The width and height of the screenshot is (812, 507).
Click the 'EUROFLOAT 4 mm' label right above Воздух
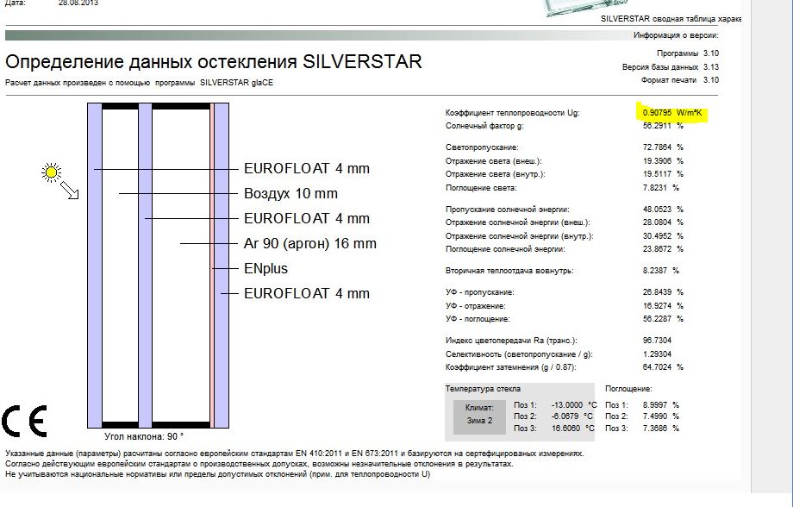click(307, 168)
